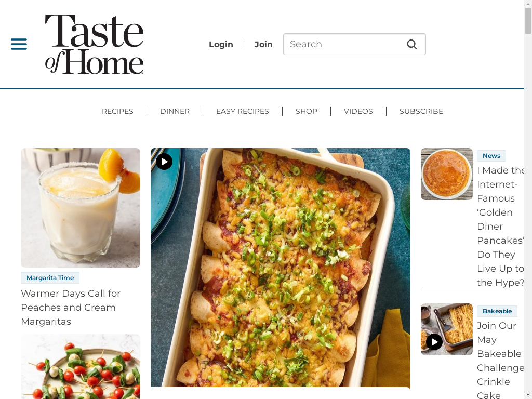532x399 pixels.
Task: Open the Bakeable category tag
Action: point(497,311)
